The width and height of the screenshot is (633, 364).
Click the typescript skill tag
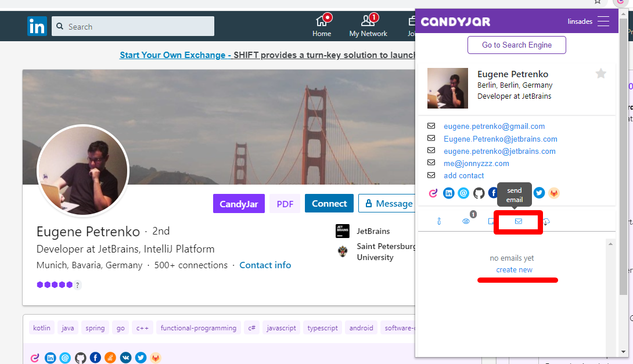(322, 328)
